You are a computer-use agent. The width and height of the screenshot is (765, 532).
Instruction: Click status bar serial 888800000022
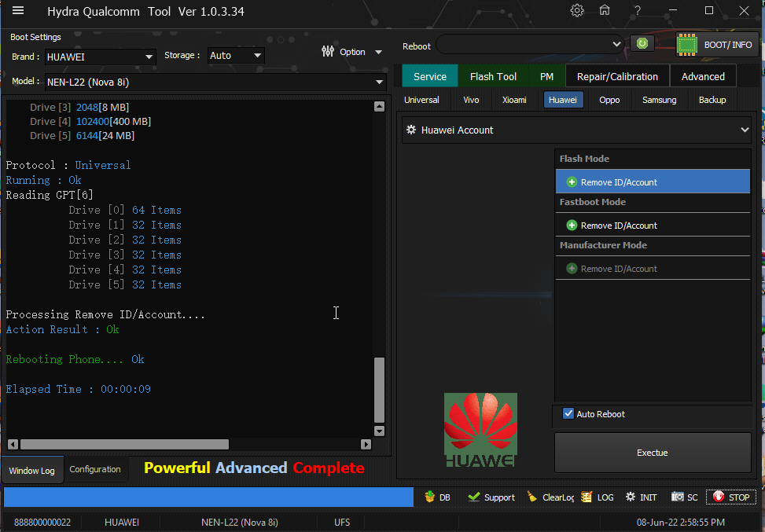42,523
